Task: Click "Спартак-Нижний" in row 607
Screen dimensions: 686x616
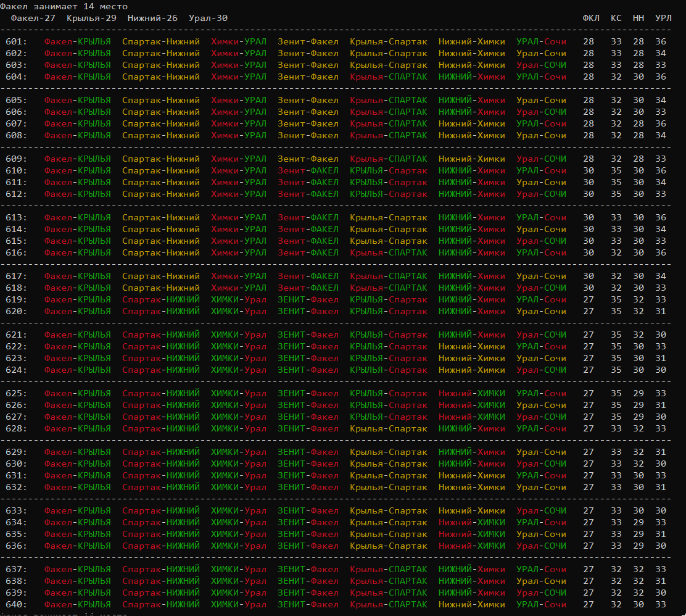Action: pyautogui.click(x=161, y=124)
